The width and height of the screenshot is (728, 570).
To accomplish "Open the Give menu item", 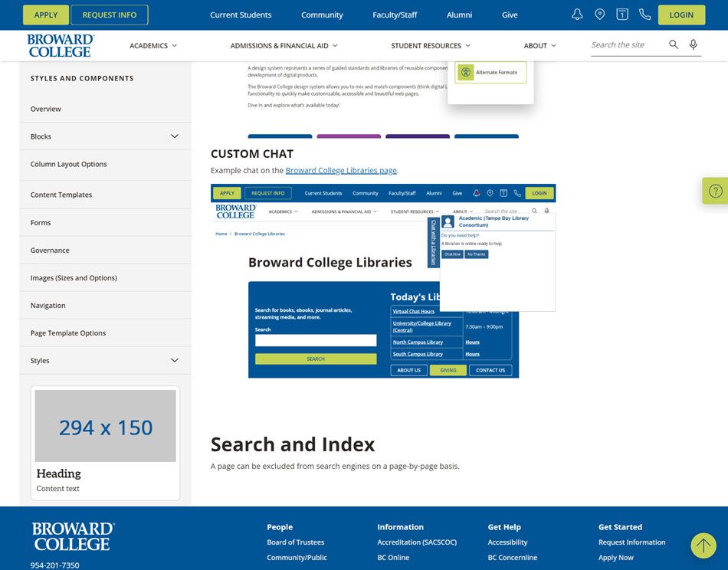I will click(510, 15).
